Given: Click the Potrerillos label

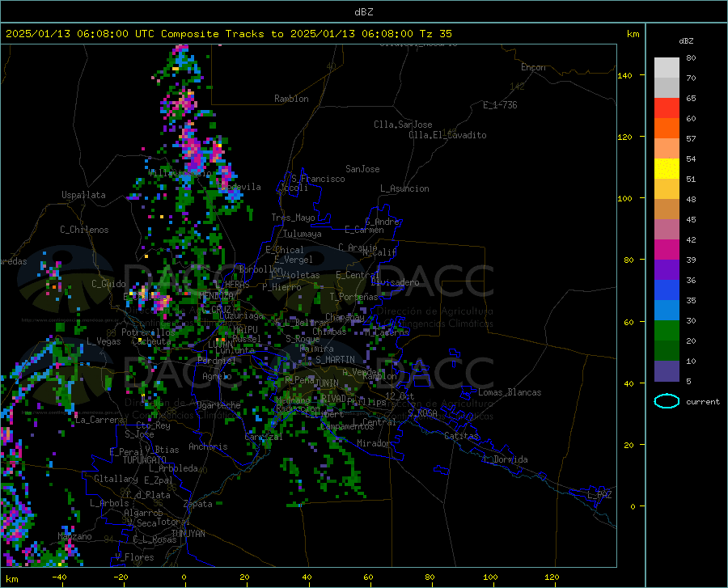Looking at the screenshot, I should tap(148, 332).
